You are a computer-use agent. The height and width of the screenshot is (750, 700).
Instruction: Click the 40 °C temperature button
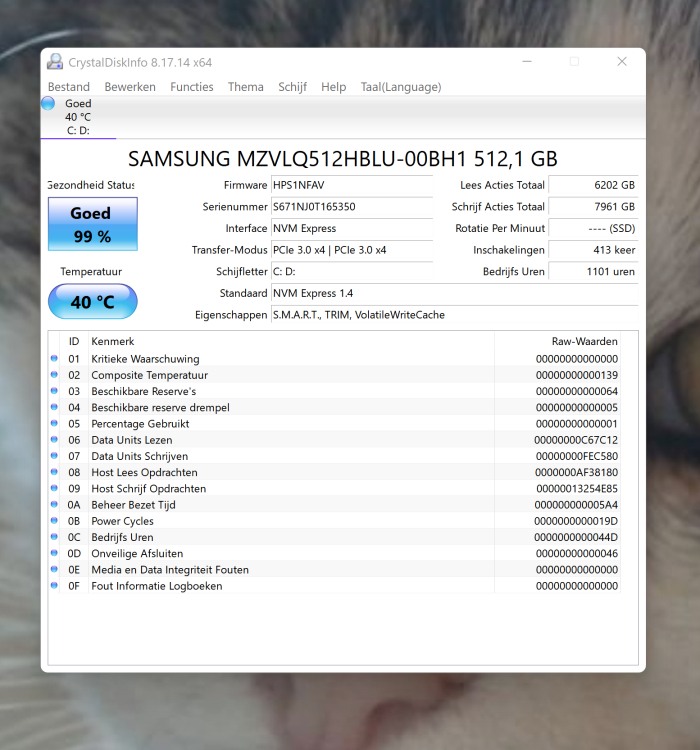93,301
